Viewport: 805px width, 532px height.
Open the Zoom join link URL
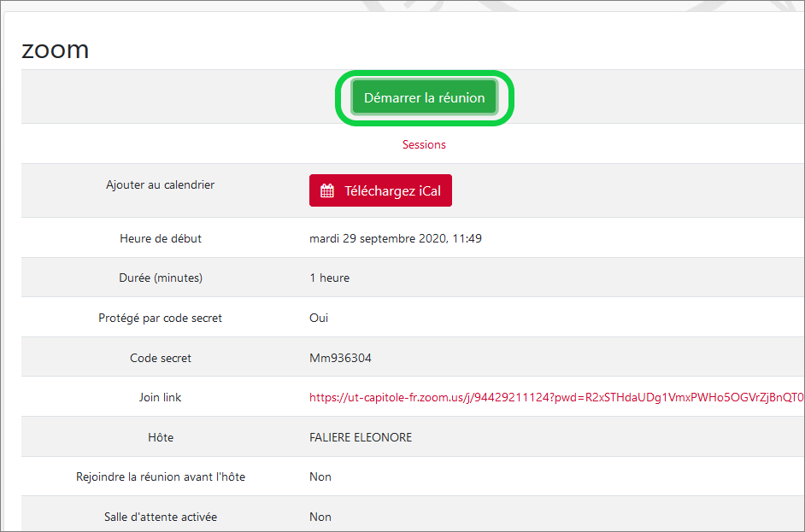(556, 398)
